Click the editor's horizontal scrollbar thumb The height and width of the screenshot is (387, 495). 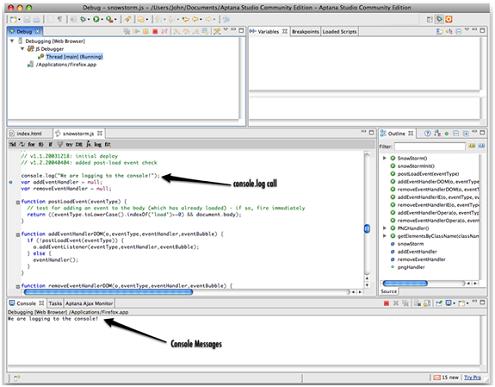pyautogui.click(x=108, y=292)
